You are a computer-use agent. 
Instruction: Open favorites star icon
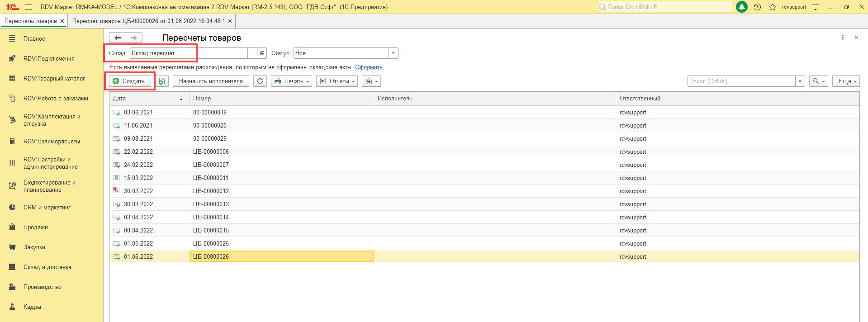coord(773,7)
